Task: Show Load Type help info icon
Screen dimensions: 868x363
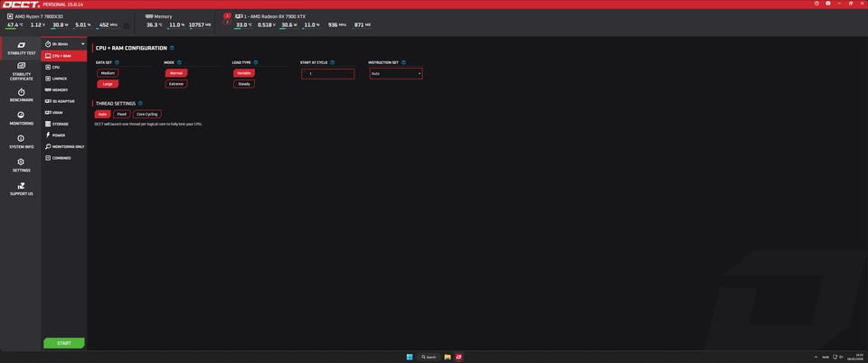Action: pyautogui.click(x=256, y=62)
